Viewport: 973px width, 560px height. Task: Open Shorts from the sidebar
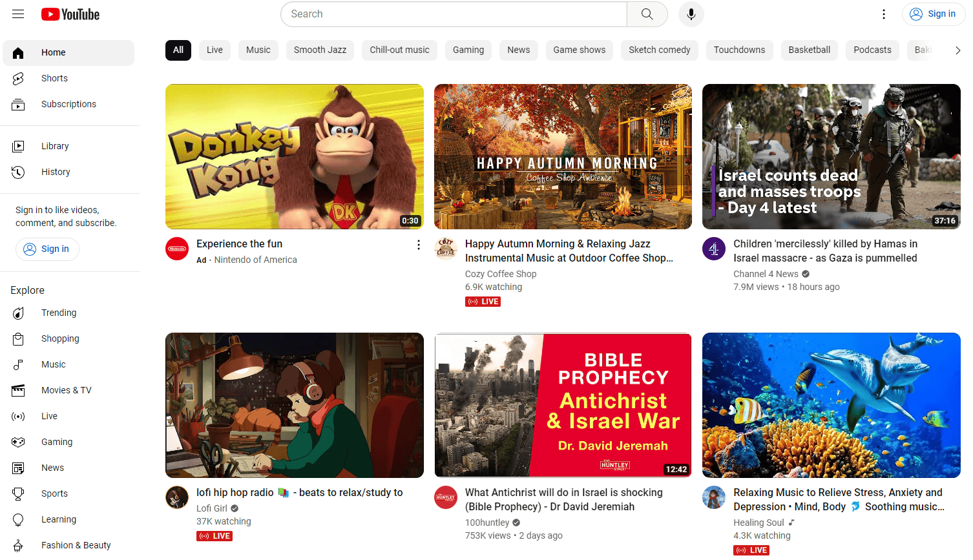pyautogui.click(x=68, y=78)
